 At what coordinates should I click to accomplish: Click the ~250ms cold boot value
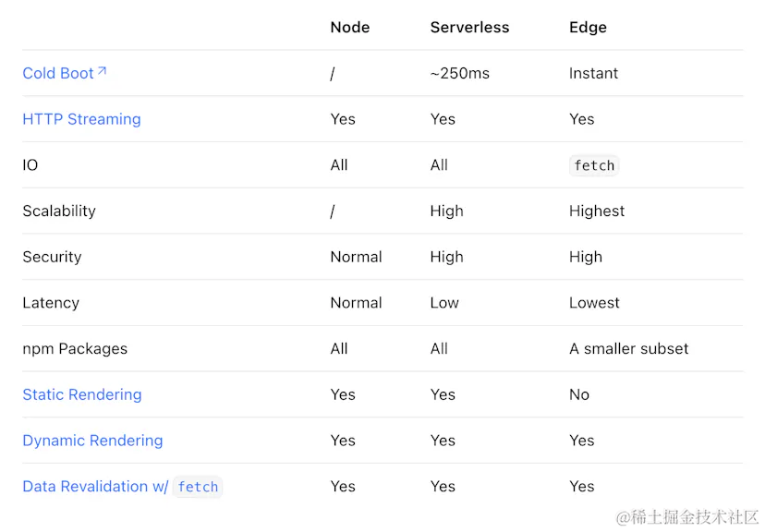pyautogui.click(x=459, y=74)
